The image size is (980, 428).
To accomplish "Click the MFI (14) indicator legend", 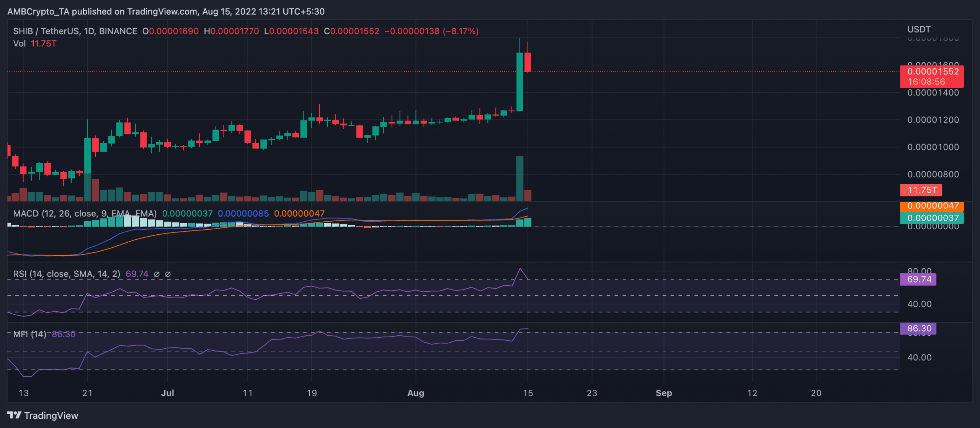I will pyautogui.click(x=29, y=334).
